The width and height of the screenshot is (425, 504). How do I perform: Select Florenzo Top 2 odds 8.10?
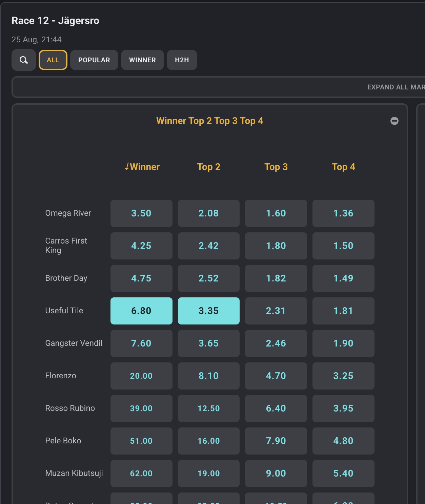click(209, 376)
